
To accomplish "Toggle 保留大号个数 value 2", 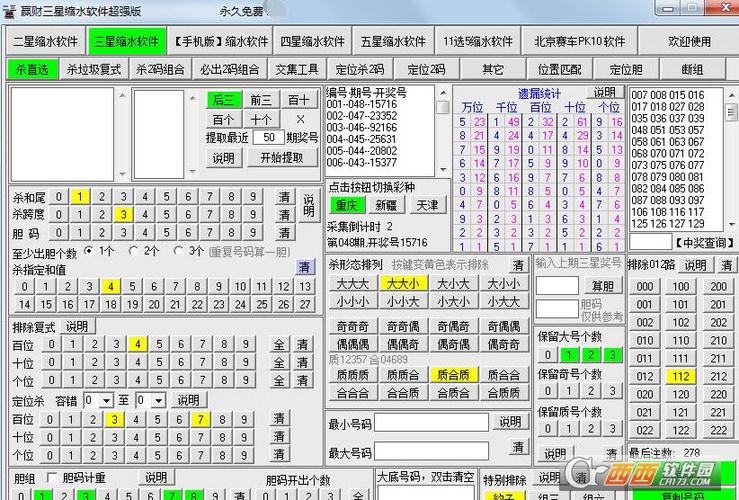I will click(591, 354).
